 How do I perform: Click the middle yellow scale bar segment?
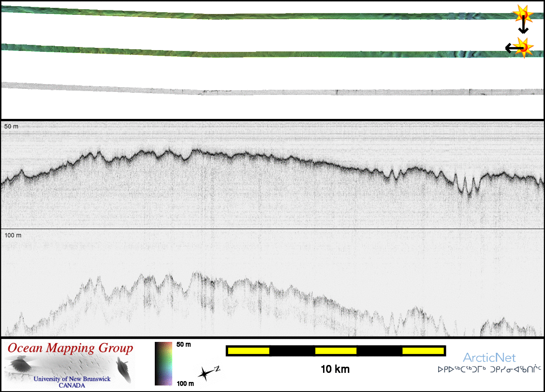[x=336, y=351]
